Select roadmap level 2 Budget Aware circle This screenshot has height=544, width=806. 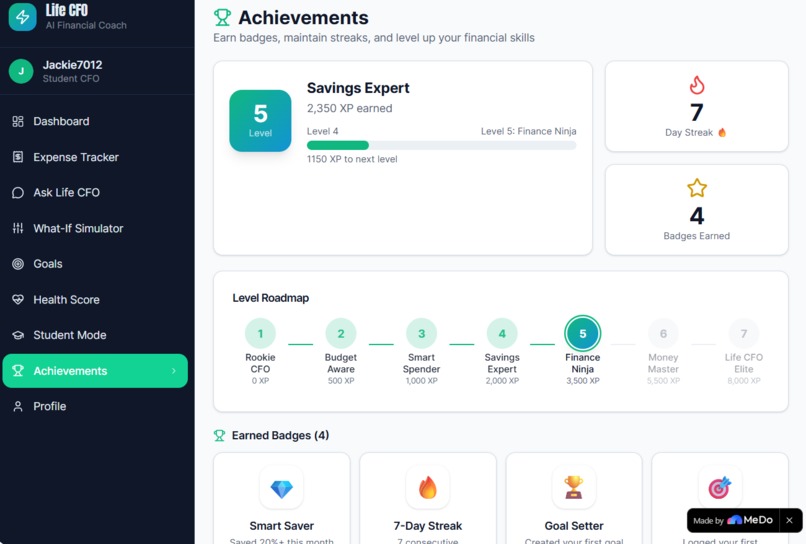[341, 334]
